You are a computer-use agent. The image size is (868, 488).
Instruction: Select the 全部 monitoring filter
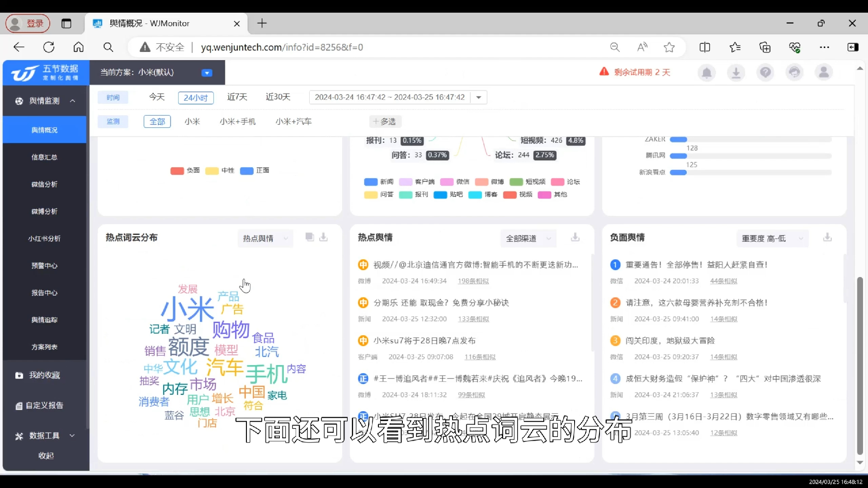pyautogui.click(x=157, y=122)
